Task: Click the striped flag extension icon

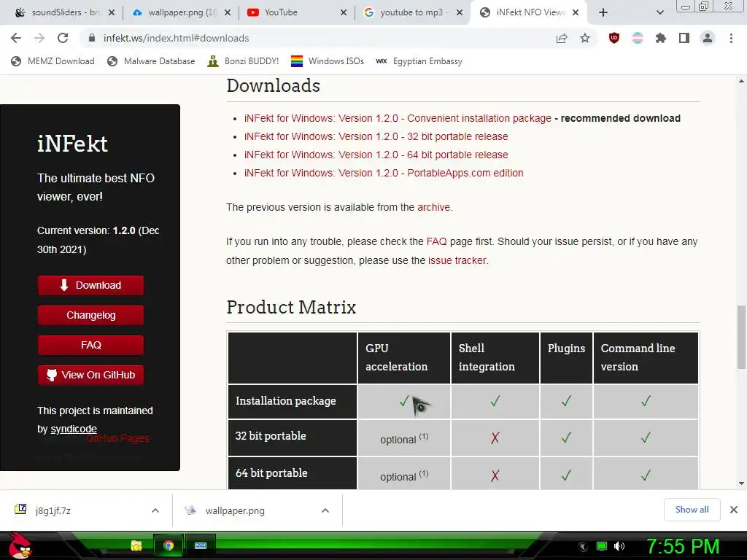Action: click(638, 38)
